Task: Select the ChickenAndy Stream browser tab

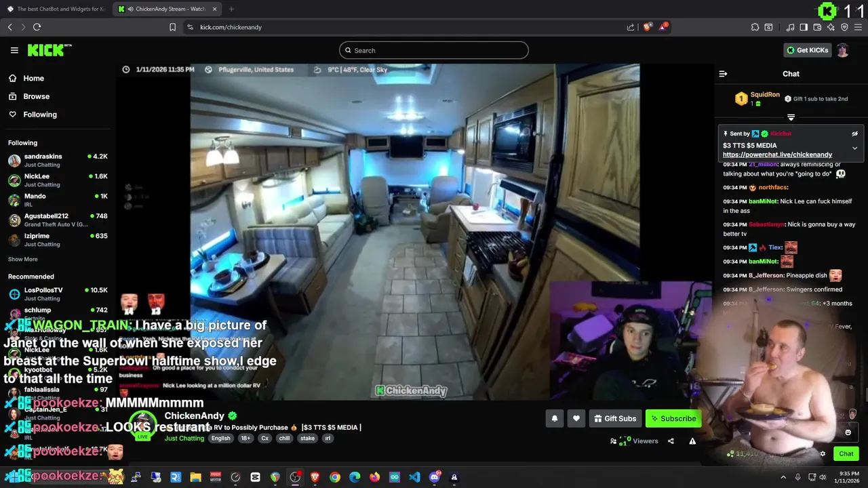Action: 167,9
